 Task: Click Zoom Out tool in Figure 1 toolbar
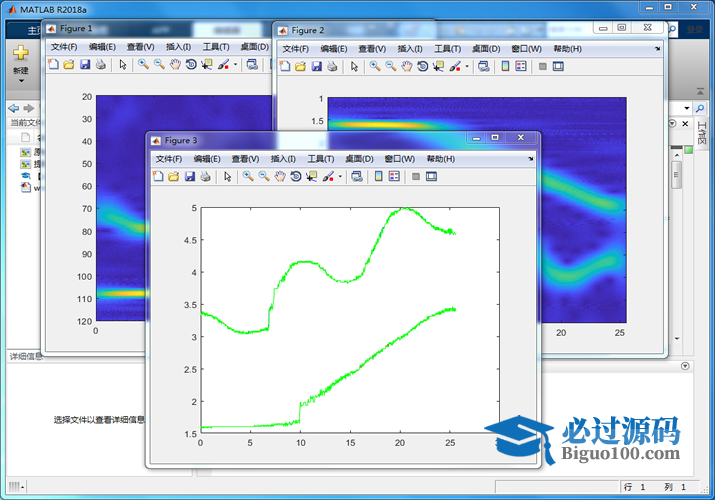click(x=159, y=65)
